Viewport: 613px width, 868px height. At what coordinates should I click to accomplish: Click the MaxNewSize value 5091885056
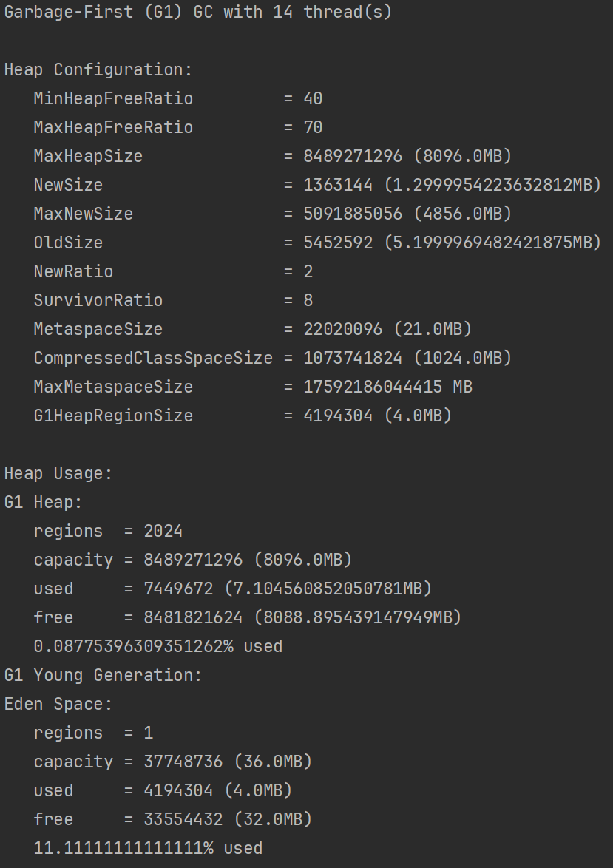point(353,214)
